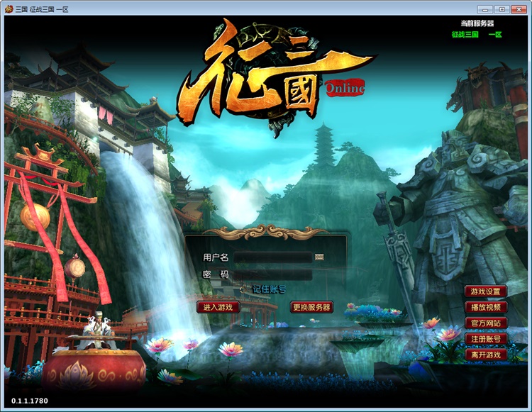Open 游戏设置 game settings

[x=486, y=291]
